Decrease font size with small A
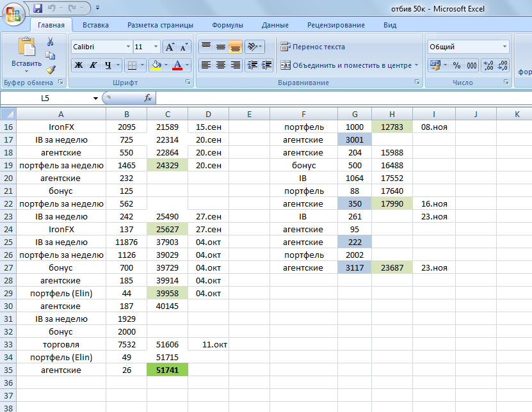Screen dimensions: 532x412 (184, 47)
